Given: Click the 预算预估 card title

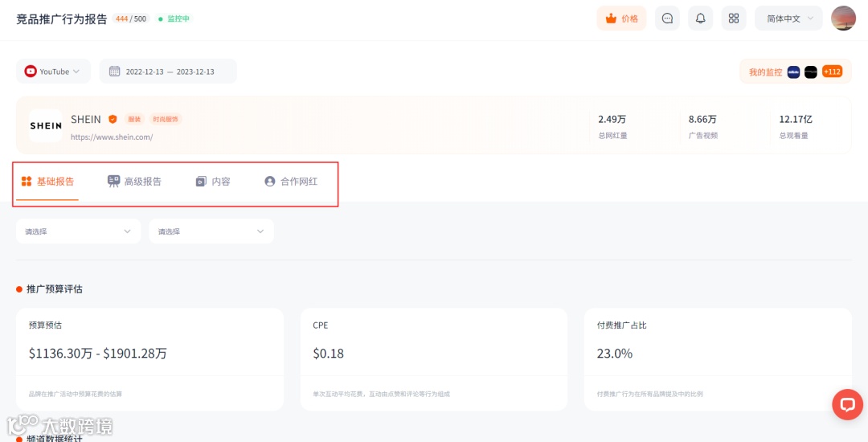Looking at the screenshot, I should tap(45, 325).
